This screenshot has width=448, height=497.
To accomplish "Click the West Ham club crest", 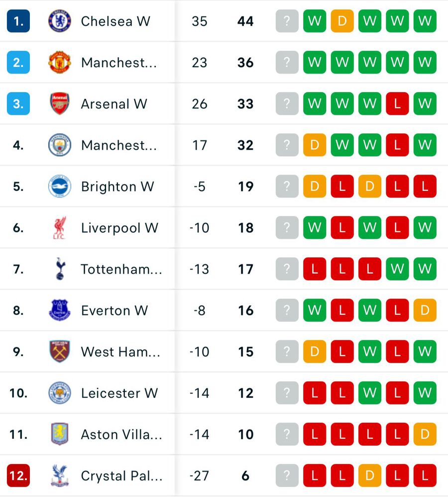I will tap(60, 352).
